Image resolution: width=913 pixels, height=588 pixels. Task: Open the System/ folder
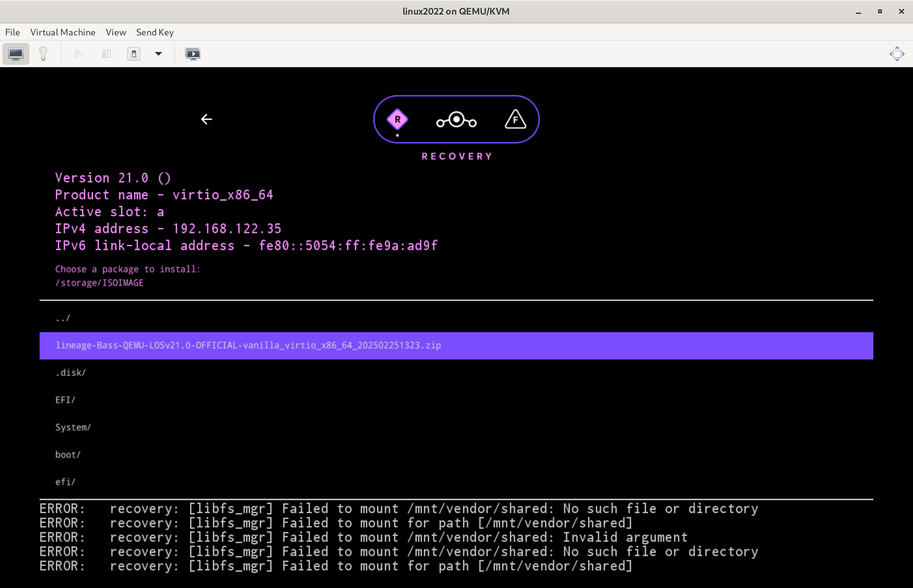[x=456, y=428]
